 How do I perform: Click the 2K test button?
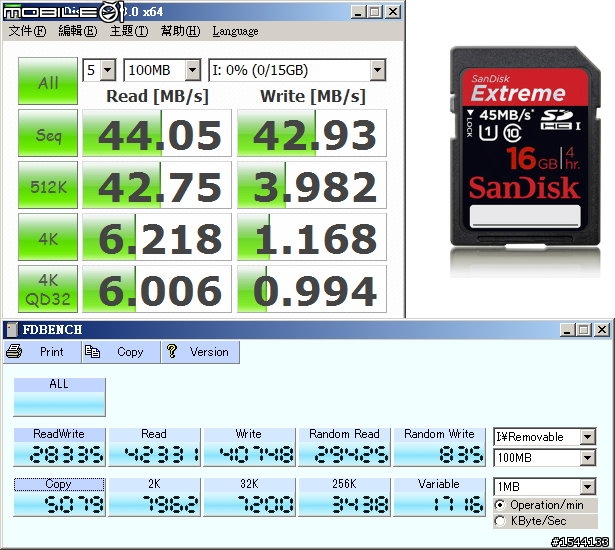tap(154, 497)
